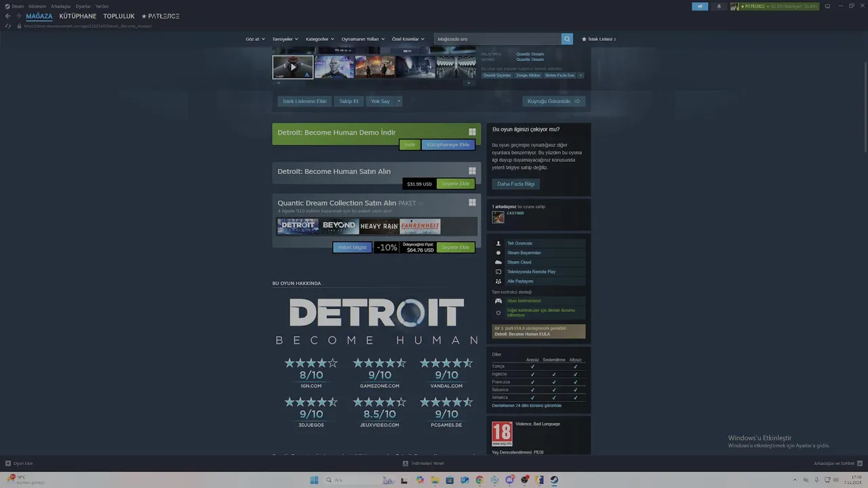
Task: Reload the page with the refresh icon
Action: (x=7, y=26)
